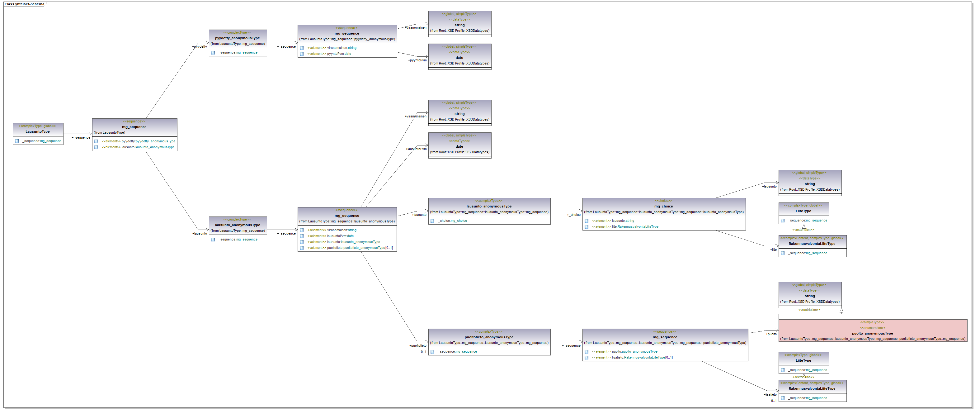Click the icon beside puolto:puolto_anonymousType element

pyautogui.click(x=587, y=352)
